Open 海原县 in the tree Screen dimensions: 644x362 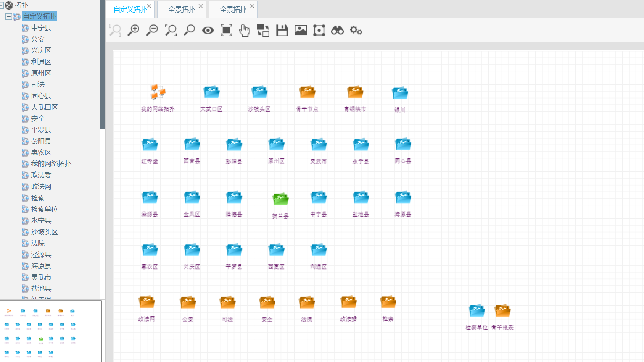(41, 266)
